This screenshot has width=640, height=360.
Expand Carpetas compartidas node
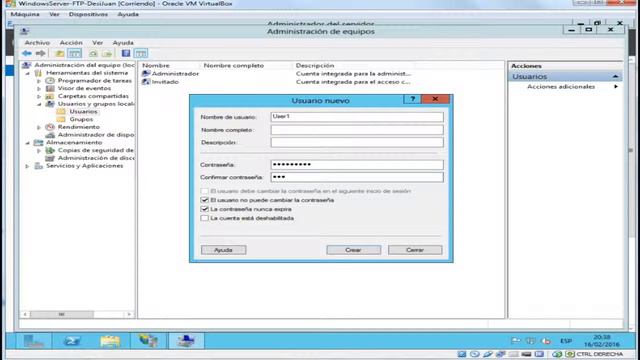39,97
